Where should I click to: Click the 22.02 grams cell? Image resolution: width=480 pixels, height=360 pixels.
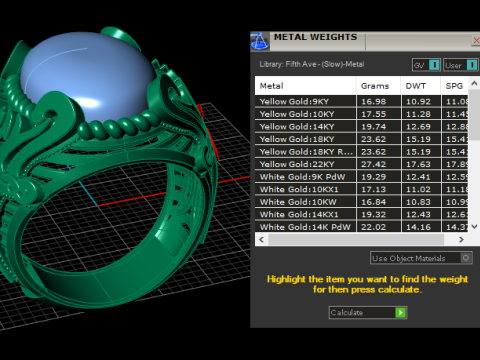pyautogui.click(x=379, y=227)
